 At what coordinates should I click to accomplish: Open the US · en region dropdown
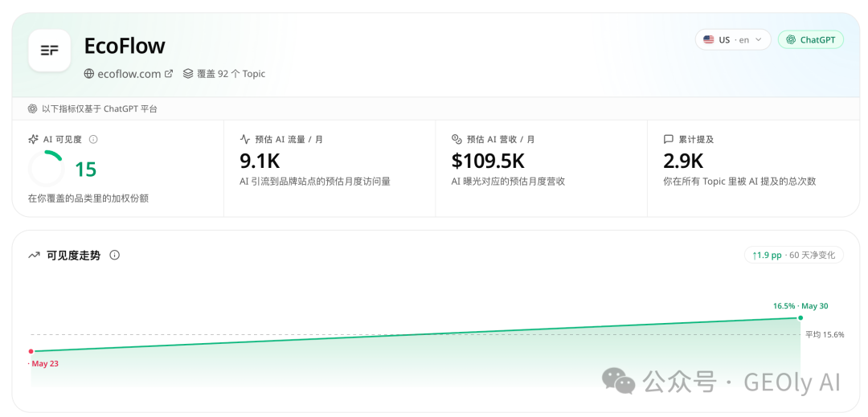pyautogui.click(x=733, y=40)
